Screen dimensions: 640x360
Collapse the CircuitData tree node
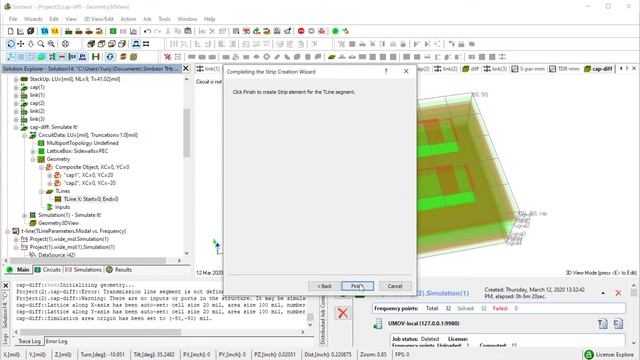24,135
